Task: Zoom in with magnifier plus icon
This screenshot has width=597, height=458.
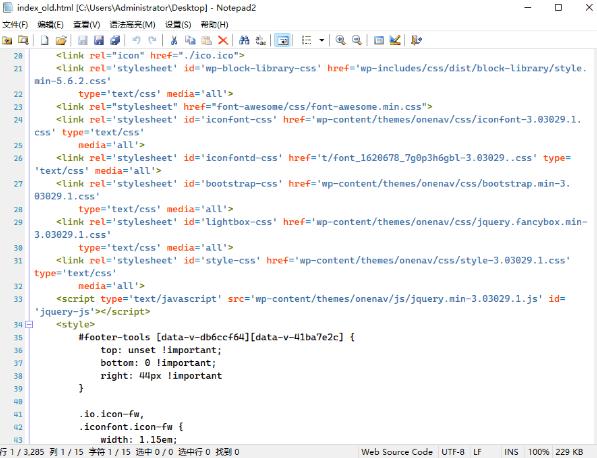Action: coord(340,40)
